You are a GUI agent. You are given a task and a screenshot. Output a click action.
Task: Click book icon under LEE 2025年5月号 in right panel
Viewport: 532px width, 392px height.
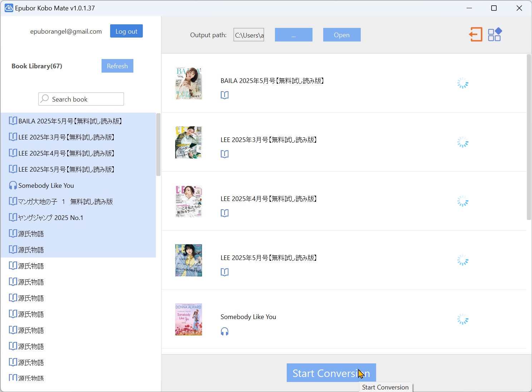coord(225,272)
